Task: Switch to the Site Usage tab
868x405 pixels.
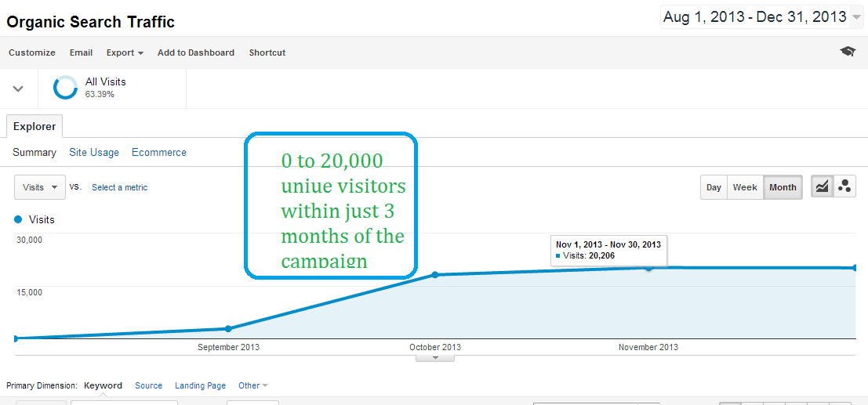Action: (94, 152)
